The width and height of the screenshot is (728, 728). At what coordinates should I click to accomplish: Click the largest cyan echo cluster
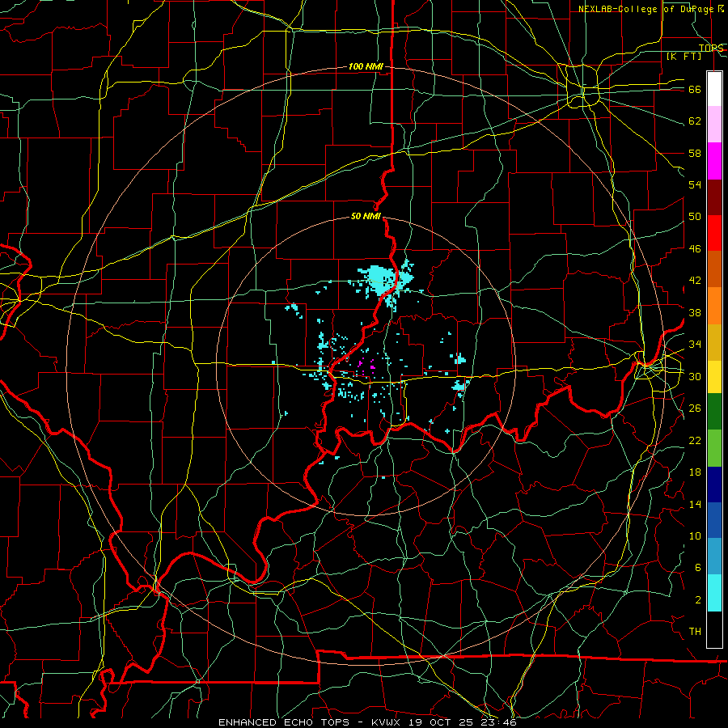click(x=381, y=280)
